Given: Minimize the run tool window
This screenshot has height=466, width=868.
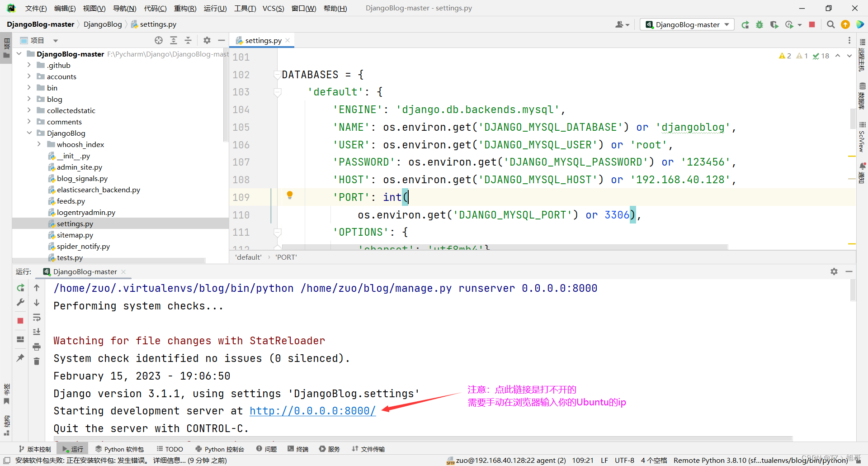Looking at the screenshot, I should [849, 271].
